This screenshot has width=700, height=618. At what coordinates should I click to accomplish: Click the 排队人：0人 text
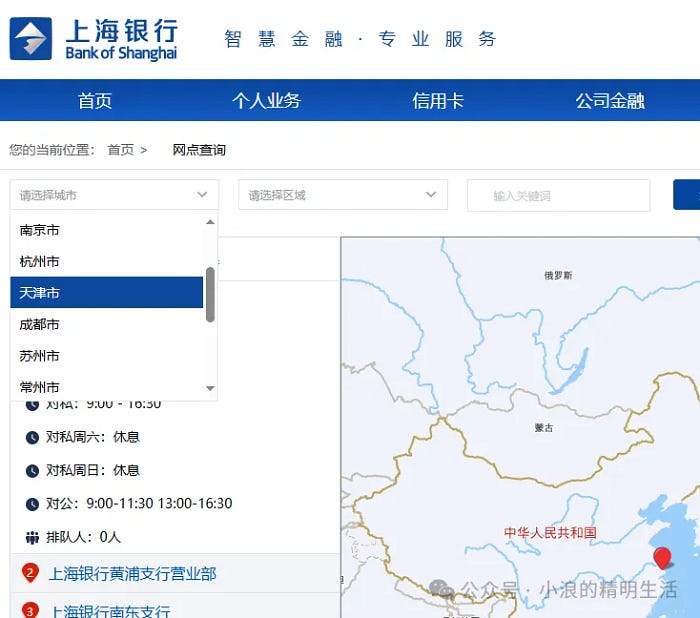[83, 537]
